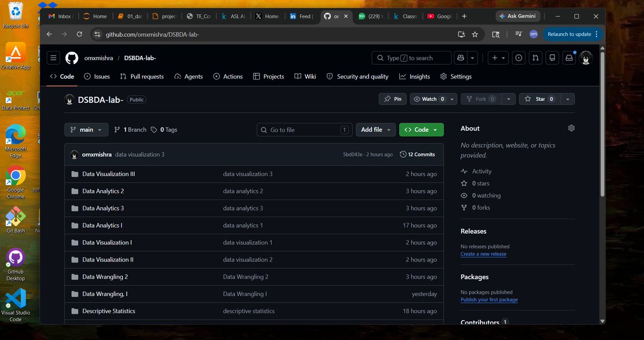The width and height of the screenshot is (644, 340).
Task: Open commit hash 5bd043e
Action: click(x=353, y=155)
